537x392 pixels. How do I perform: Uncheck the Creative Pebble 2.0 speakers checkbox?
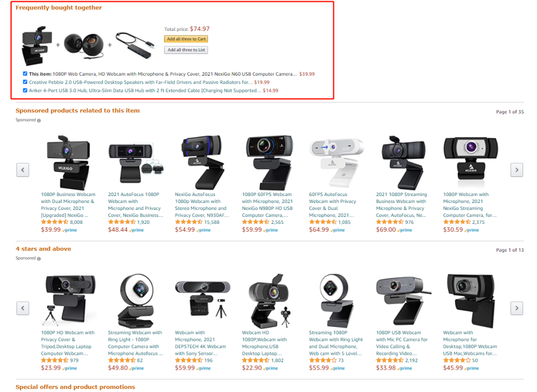25,82
